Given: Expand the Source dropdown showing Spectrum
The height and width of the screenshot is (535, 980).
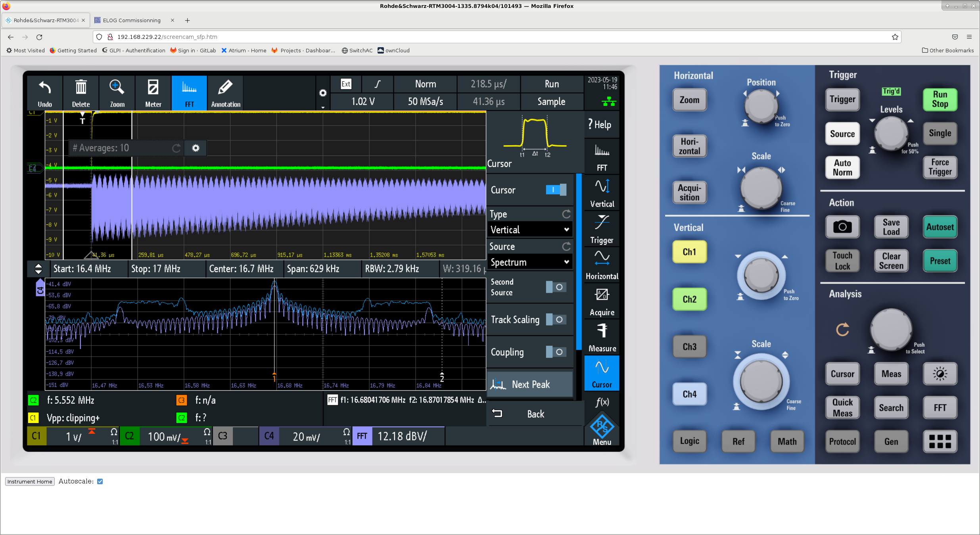Looking at the screenshot, I should 529,262.
